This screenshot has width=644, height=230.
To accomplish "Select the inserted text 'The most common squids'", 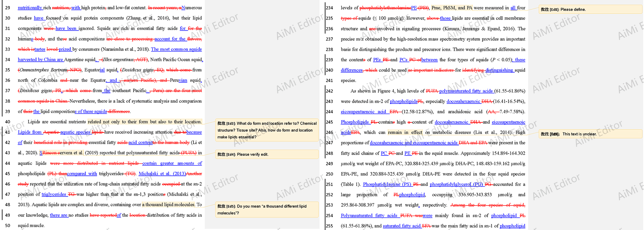I will pos(177,49).
